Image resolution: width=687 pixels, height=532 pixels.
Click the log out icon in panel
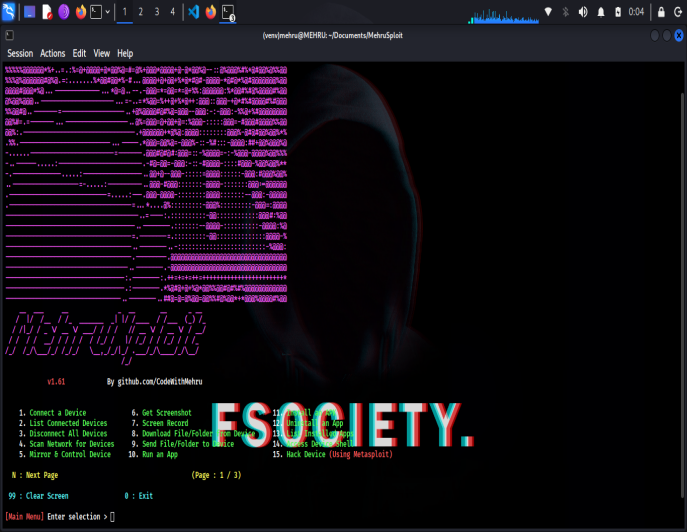pyautogui.click(x=678, y=12)
